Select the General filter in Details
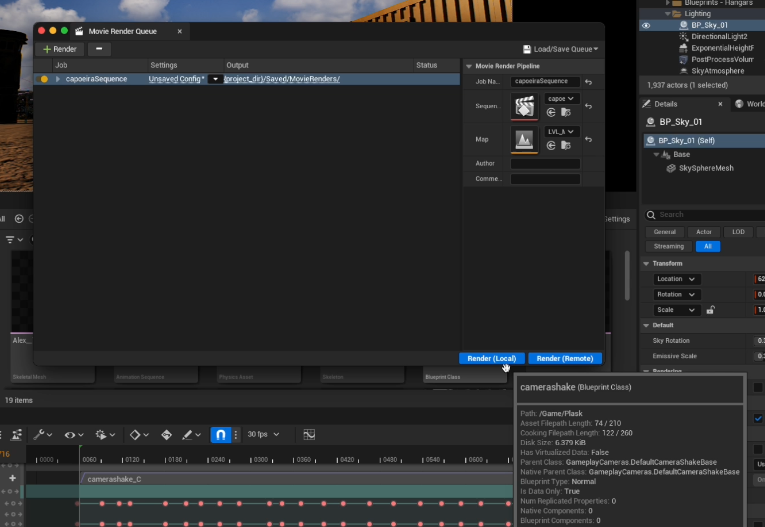The width and height of the screenshot is (765, 527). coord(664,232)
